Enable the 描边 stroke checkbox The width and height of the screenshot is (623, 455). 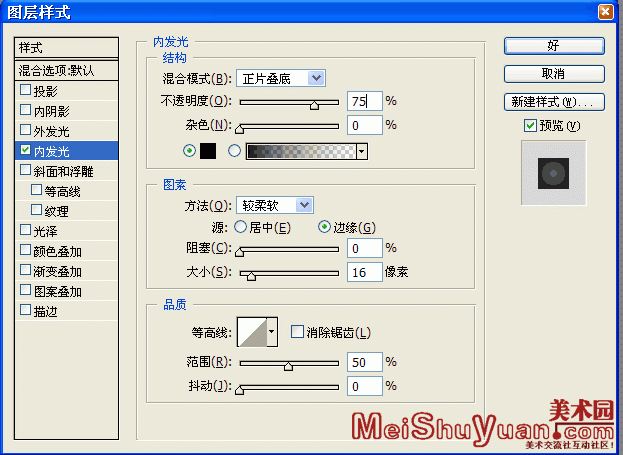coord(25,310)
